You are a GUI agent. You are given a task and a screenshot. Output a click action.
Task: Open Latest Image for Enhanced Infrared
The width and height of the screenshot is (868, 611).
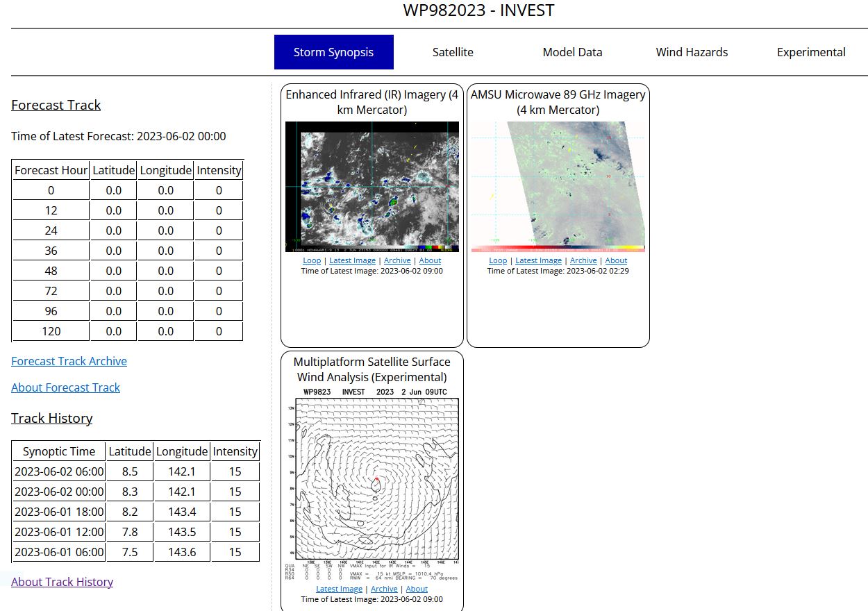tap(352, 261)
